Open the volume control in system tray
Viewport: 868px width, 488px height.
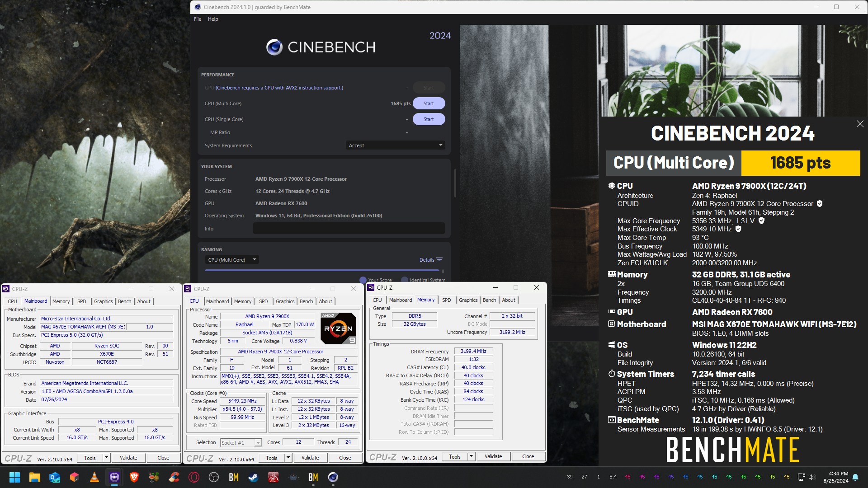click(811, 477)
